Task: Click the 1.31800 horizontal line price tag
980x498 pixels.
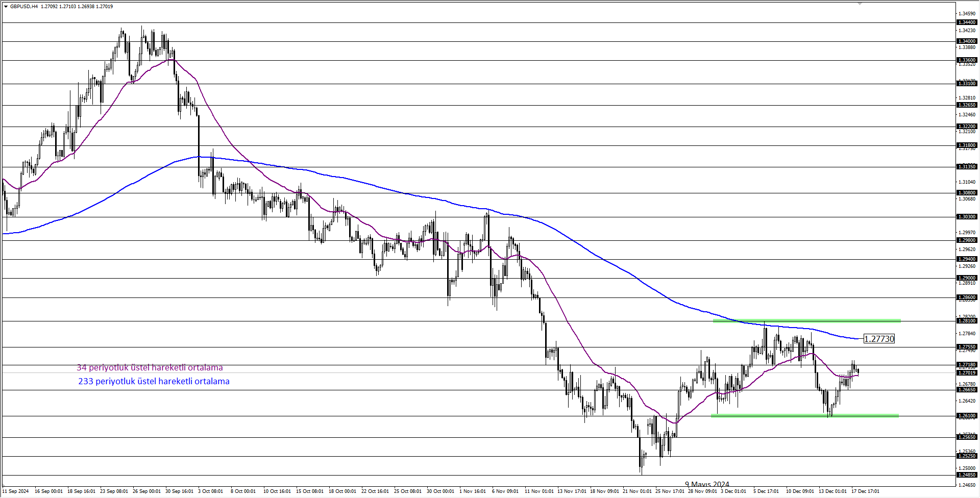Action: tap(967, 145)
